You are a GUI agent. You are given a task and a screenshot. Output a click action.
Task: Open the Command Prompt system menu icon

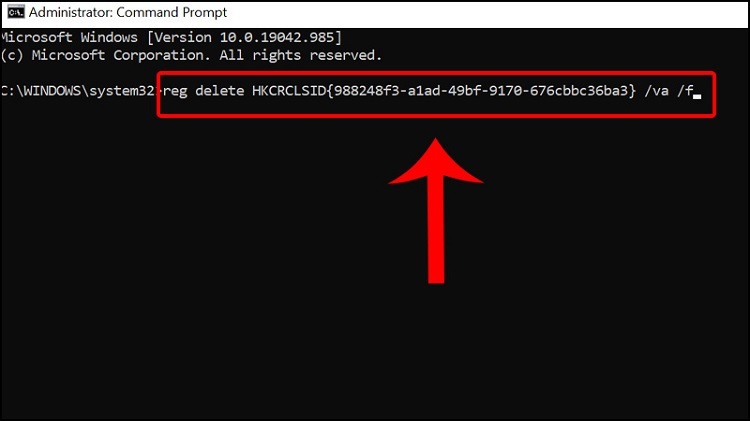pos(16,12)
